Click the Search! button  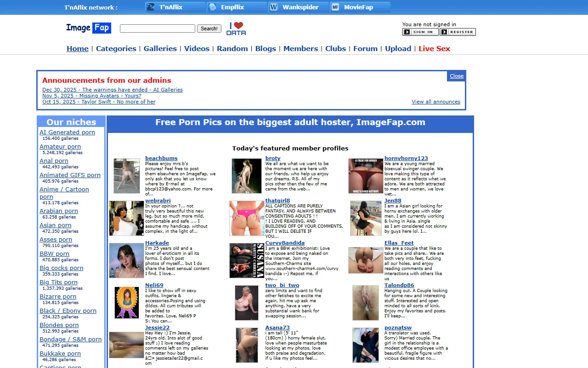tap(209, 29)
